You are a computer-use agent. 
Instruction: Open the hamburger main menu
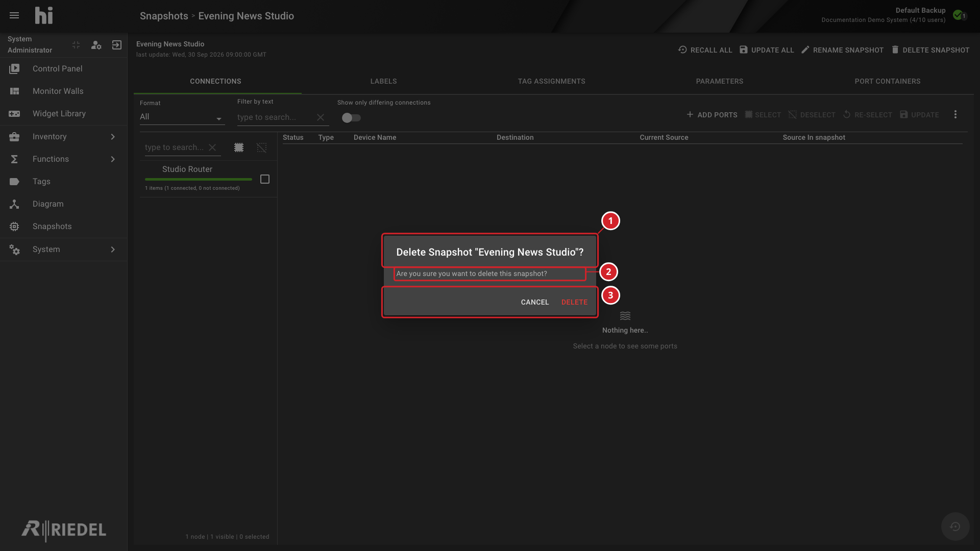click(x=14, y=15)
